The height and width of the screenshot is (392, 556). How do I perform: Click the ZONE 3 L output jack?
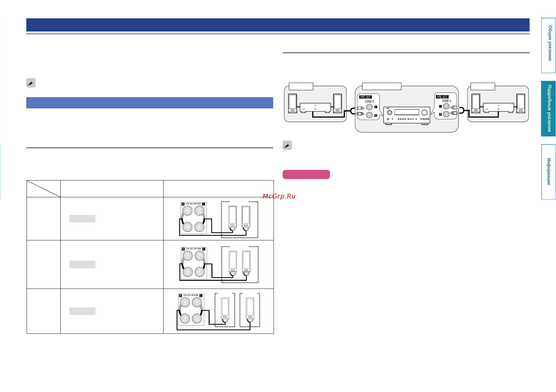coord(446,106)
